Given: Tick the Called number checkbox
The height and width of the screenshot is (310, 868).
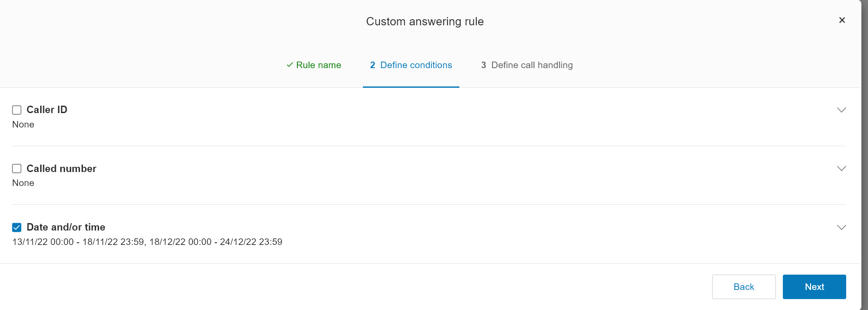Looking at the screenshot, I should pos(17,169).
